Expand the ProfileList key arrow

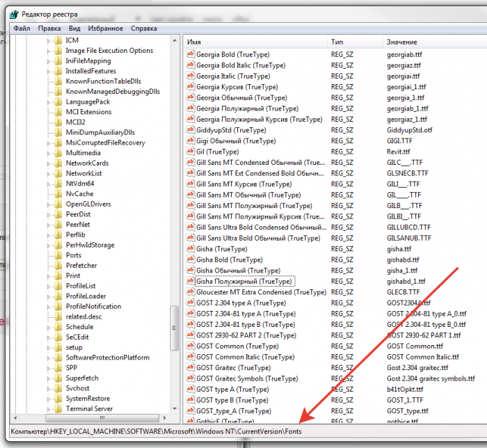point(49,286)
